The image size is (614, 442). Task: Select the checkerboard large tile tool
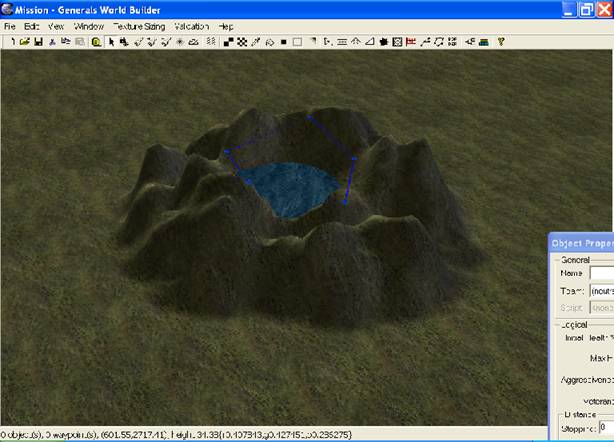(242, 41)
